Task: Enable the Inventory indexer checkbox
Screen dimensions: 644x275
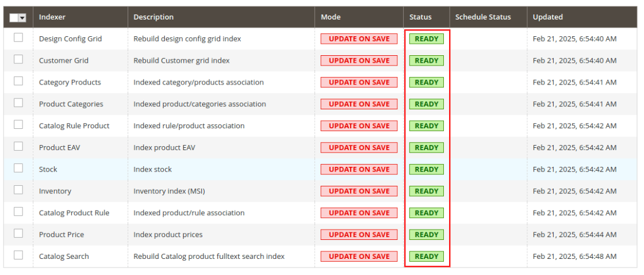Action: tap(18, 190)
